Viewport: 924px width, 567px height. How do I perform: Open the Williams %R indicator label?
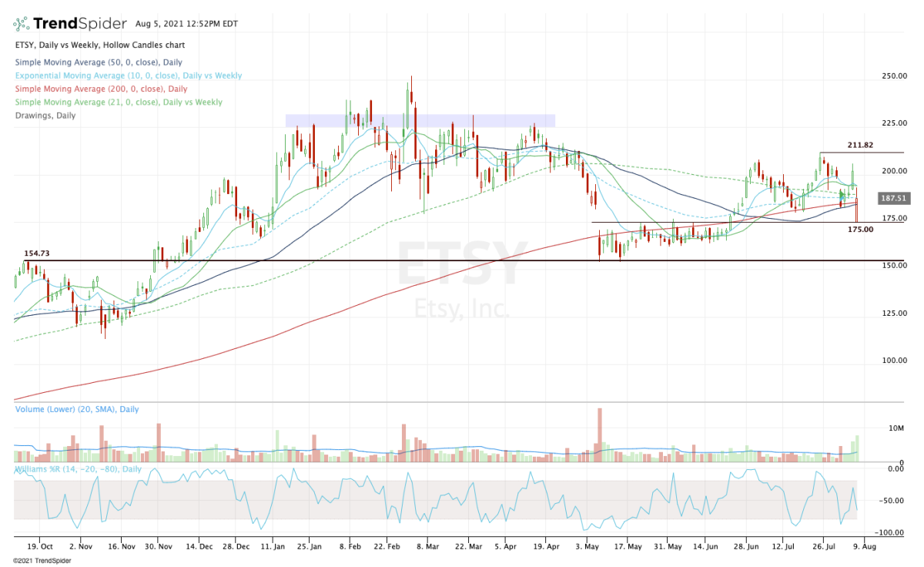click(77, 468)
